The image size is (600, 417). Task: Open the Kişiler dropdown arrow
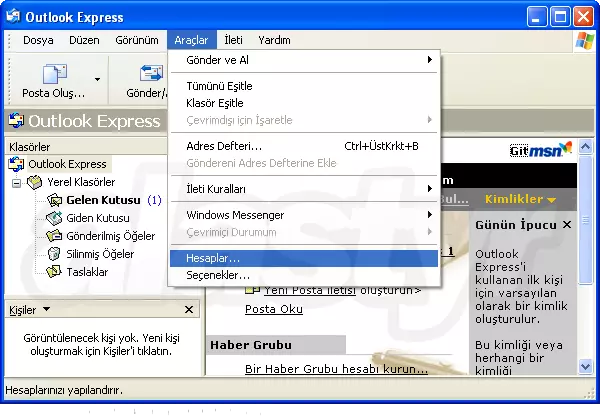click(46, 309)
